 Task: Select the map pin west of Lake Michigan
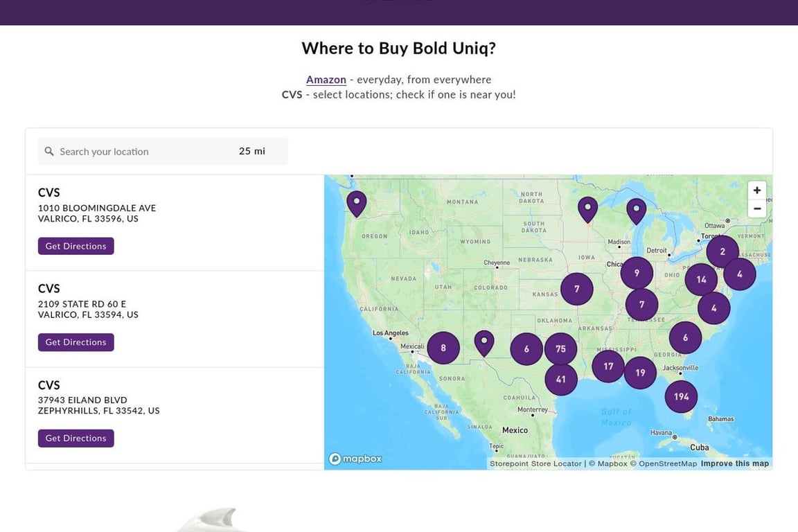tap(636, 211)
